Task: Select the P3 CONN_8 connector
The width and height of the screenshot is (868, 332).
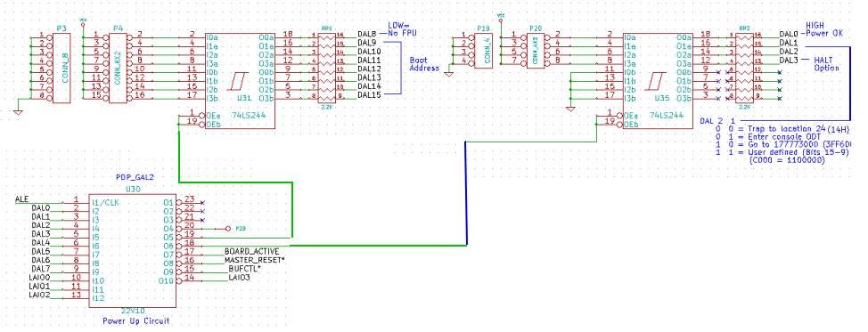Action: [61, 68]
